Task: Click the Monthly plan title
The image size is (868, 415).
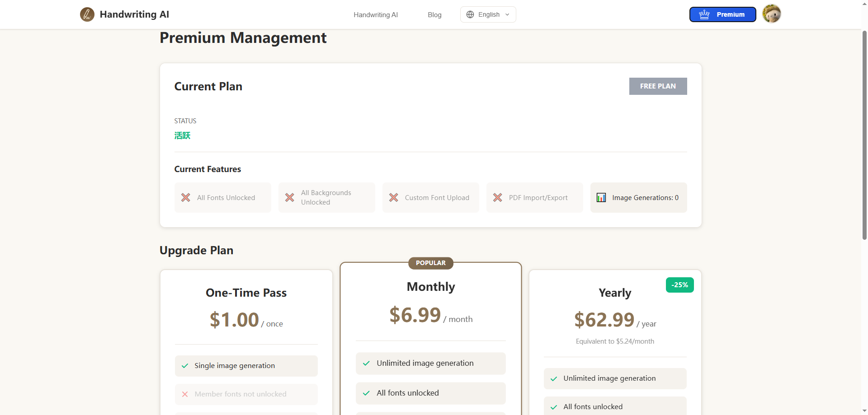Action: click(x=431, y=287)
